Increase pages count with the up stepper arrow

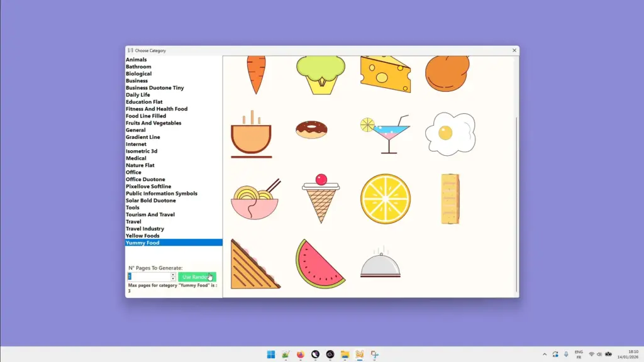(x=173, y=274)
